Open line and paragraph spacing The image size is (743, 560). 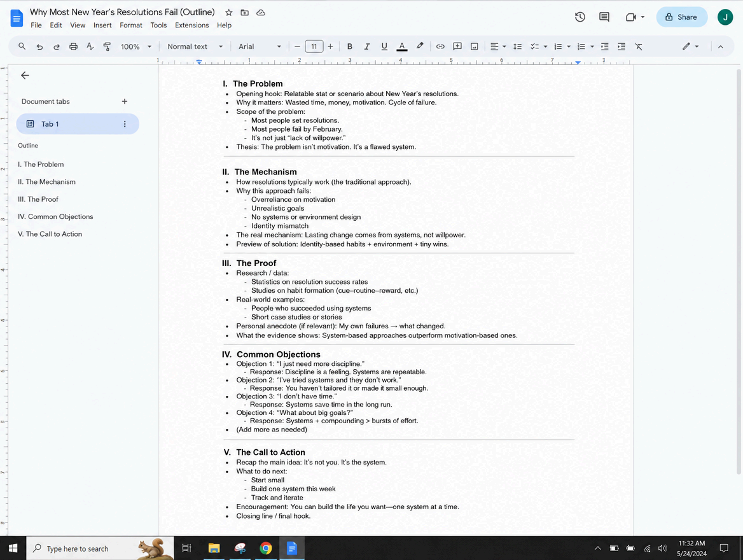(517, 46)
